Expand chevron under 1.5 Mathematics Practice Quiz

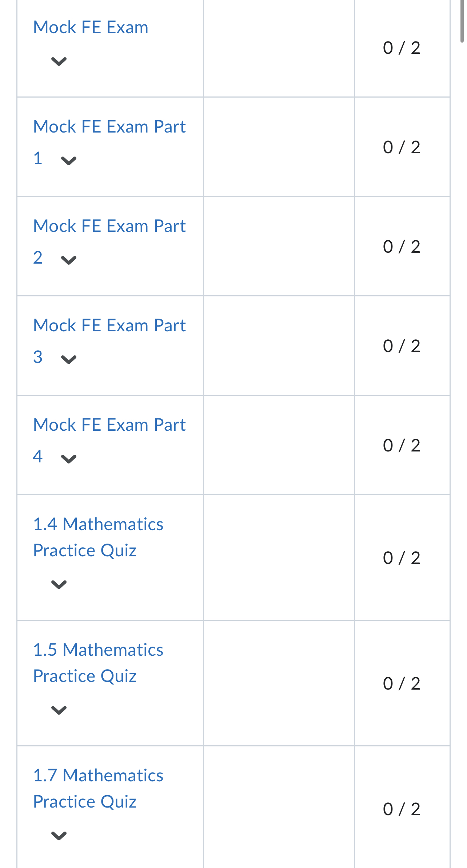(59, 710)
